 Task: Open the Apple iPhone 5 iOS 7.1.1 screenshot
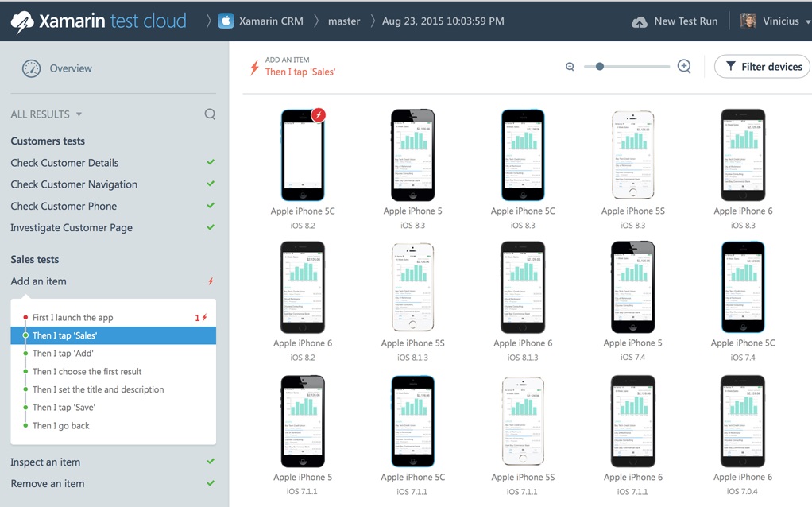pos(303,421)
